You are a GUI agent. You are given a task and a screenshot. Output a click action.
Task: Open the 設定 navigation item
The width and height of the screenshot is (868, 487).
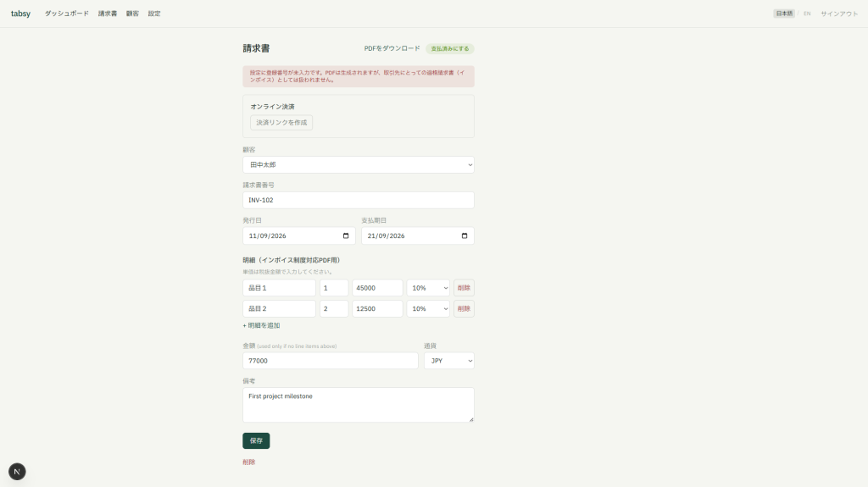coord(154,14)
